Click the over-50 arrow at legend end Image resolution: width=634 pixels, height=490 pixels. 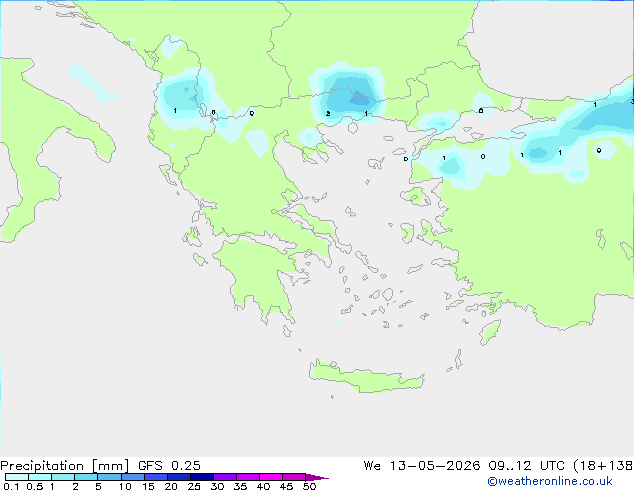(x=317, y=477)
